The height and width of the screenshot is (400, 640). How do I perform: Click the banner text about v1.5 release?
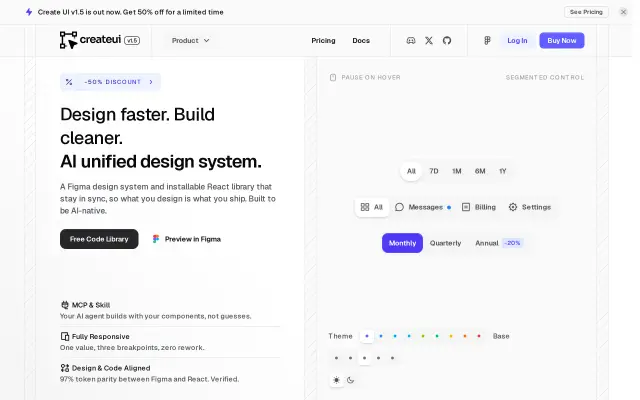coord(131,12)
